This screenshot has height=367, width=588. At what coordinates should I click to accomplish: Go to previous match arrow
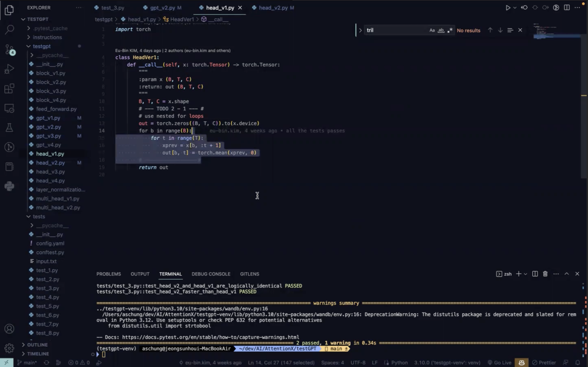point(490,30)
